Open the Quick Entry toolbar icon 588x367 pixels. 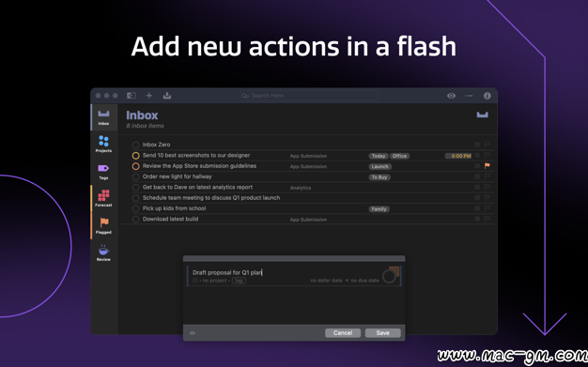click(167, 96)
